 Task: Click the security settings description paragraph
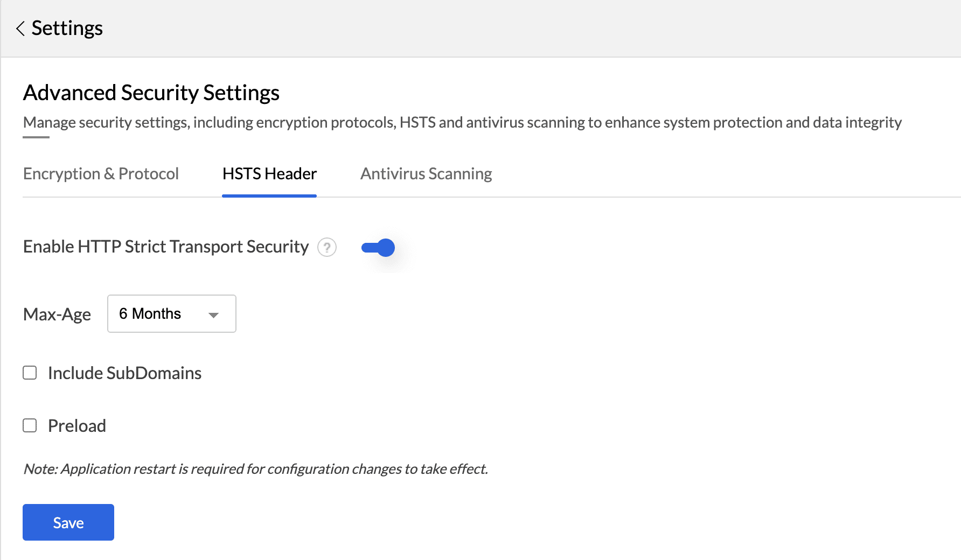(x=462, y=123)
